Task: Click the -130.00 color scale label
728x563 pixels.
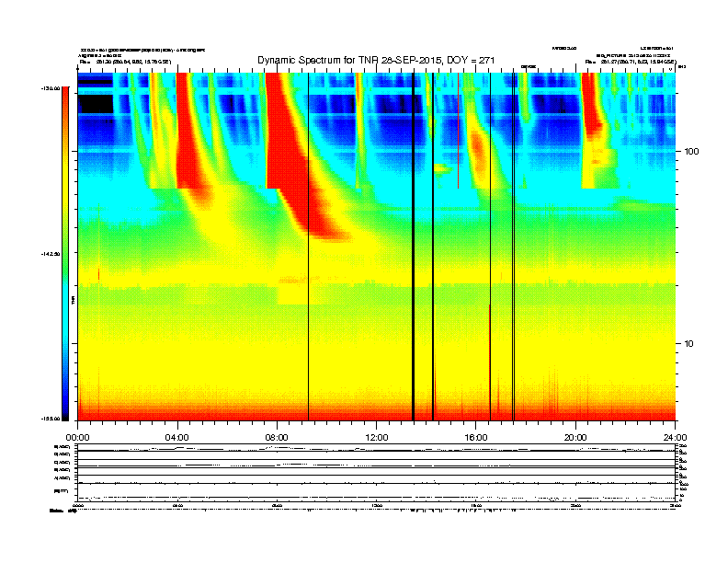Action: click(51, 87)
